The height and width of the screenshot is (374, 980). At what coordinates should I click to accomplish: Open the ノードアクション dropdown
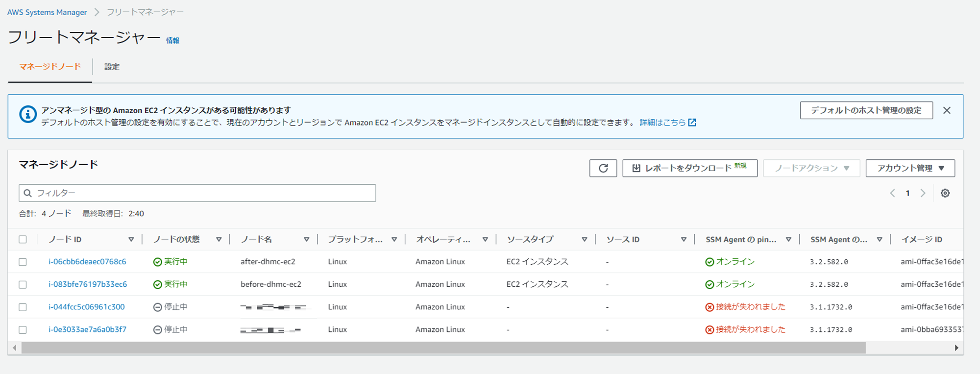click(811, 168)
